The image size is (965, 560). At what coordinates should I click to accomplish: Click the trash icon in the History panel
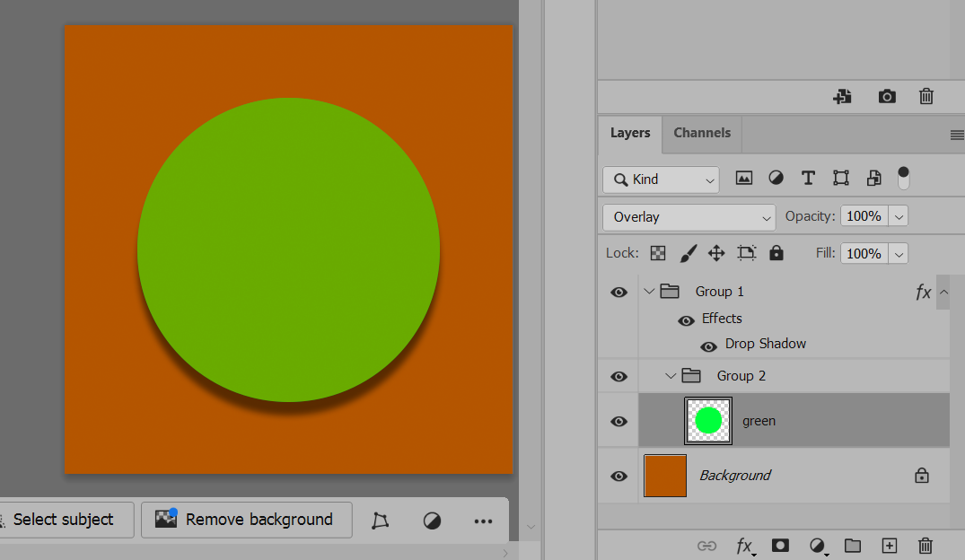[926, 96]
